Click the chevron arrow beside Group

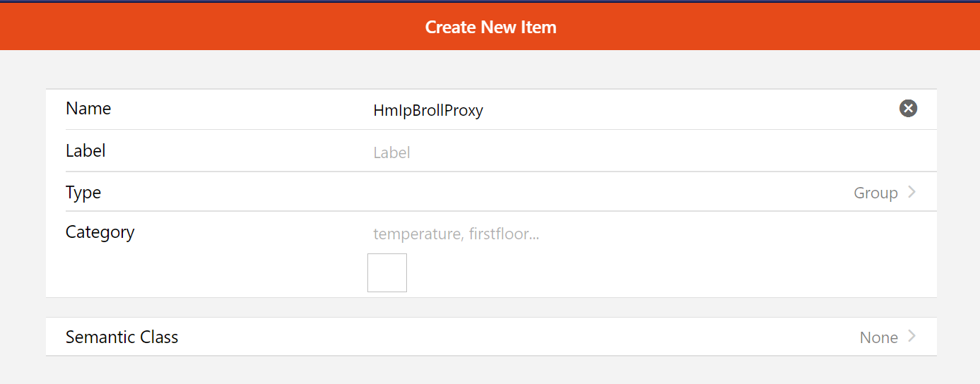[x=912, y=192]
